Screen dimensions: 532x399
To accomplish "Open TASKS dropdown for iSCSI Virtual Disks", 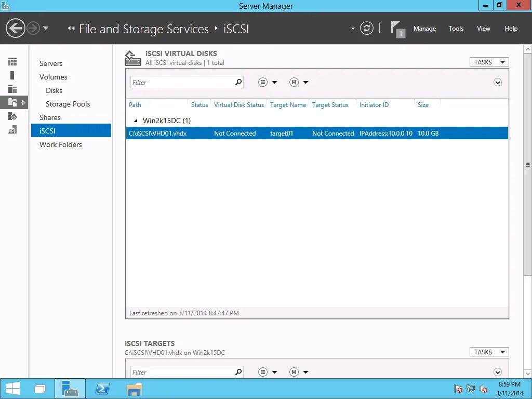I will click(x=489, y=62).
